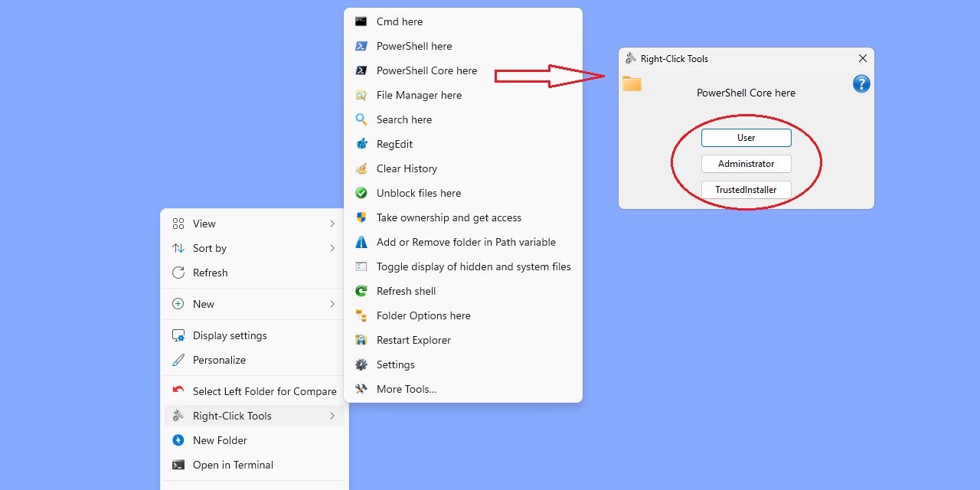
Task: Click the PowerShell Core here dark icon
Action: click(361, 70)
